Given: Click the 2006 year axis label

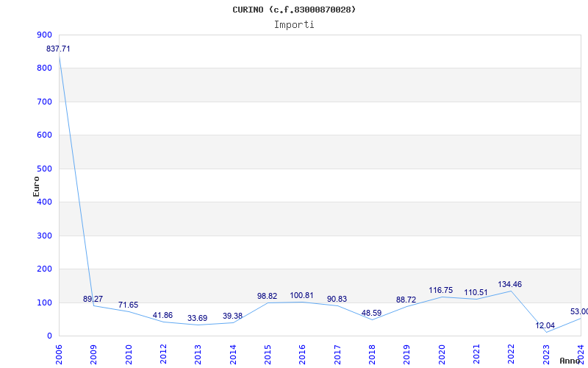Looking at the screenshot, I should coord(59,355).
